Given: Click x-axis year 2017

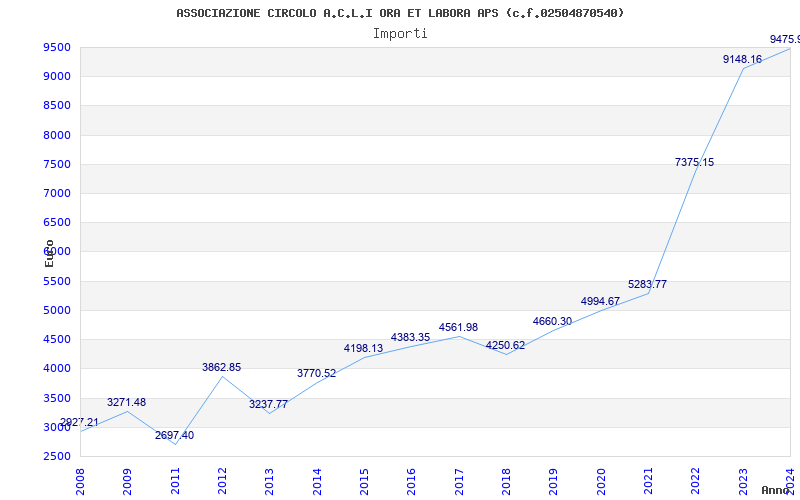Looking at the screenshot, I should tap(459, 482).
